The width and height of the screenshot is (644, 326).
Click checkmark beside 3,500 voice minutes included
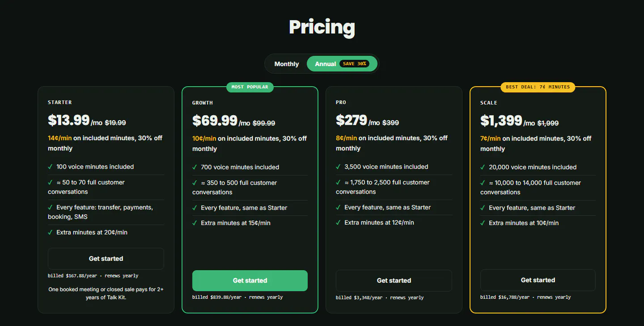tap(338, 167)
